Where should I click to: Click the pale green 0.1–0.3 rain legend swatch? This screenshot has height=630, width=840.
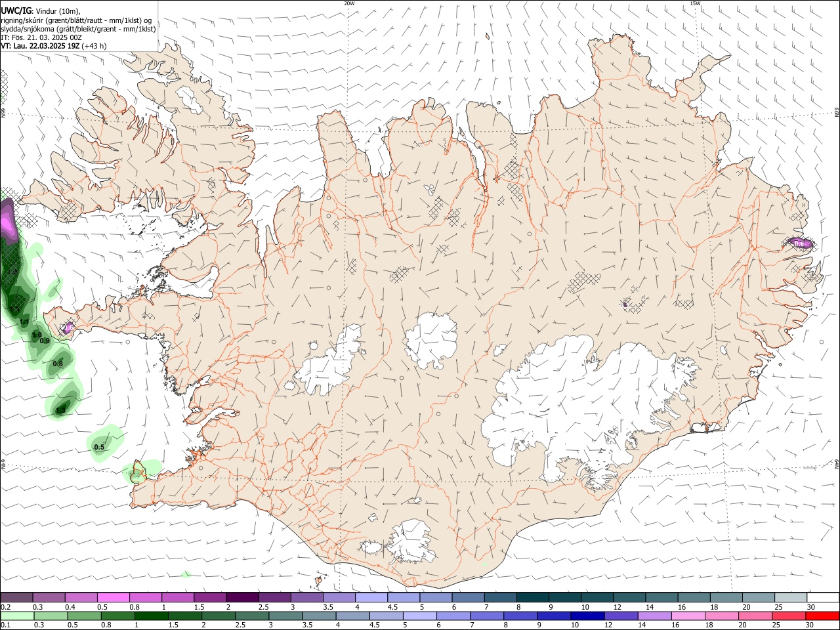click(17, 616)
